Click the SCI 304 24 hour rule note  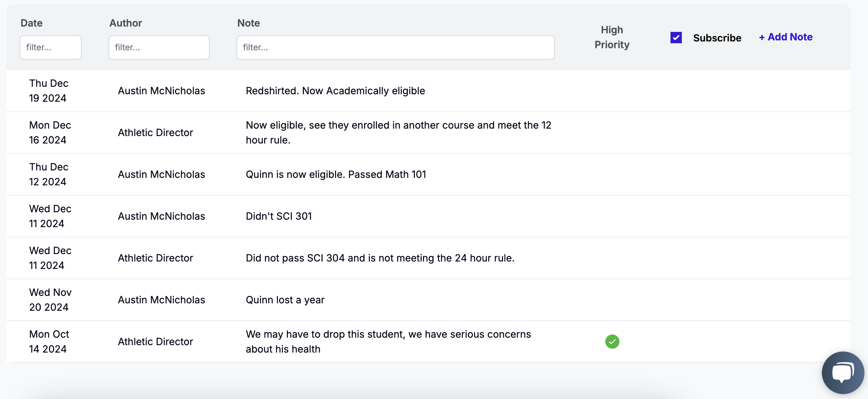point(380,258)
